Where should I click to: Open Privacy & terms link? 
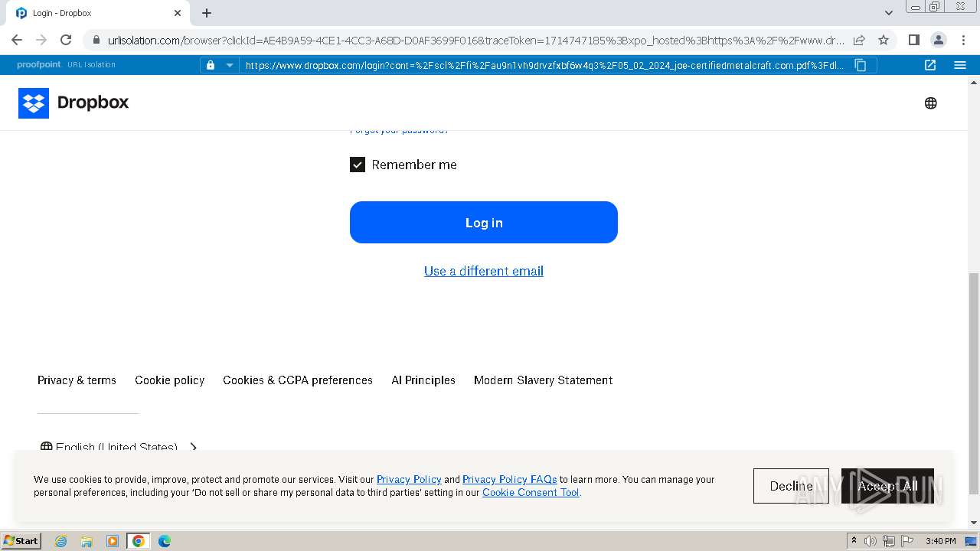pyautogui.click(x=77, y=380)
